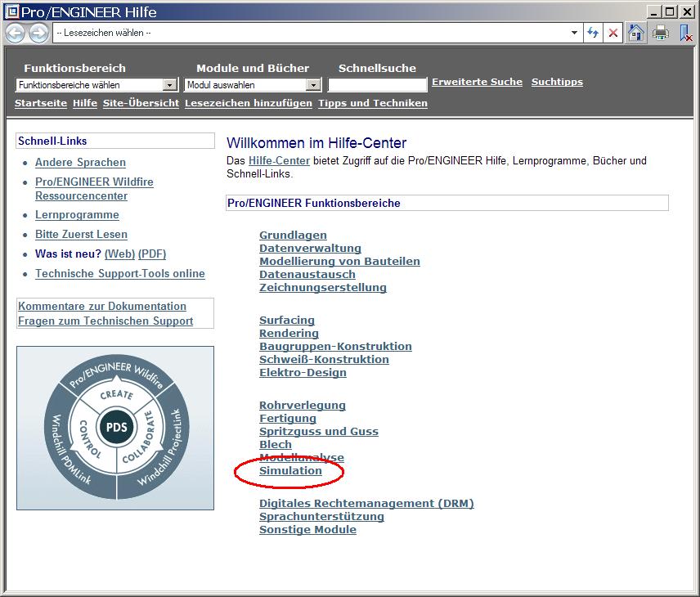Open Modellierung von Bauteilen link

tap(339, 261)
